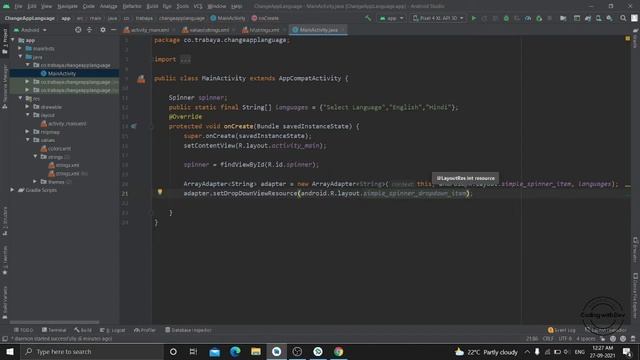Click the Select Opened File target icon

(78, 30)
